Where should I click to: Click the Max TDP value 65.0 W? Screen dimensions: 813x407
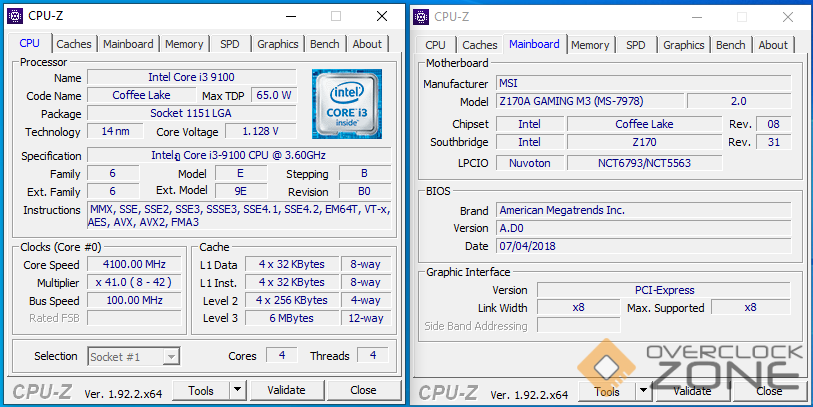coord(274,95)
